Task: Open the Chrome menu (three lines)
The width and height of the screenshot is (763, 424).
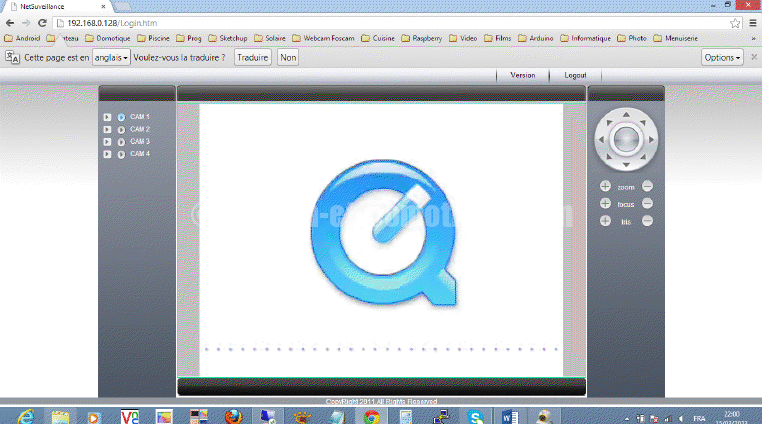Action: click(753, 23)
